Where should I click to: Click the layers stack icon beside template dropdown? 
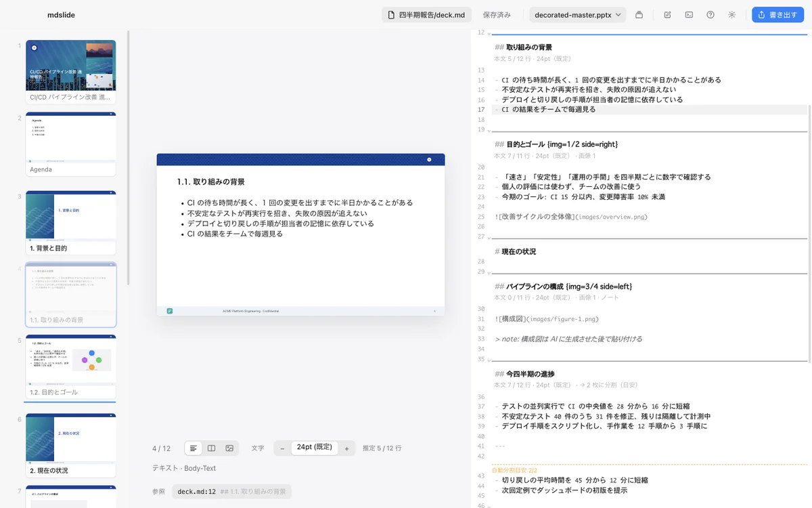click(639, 15)
